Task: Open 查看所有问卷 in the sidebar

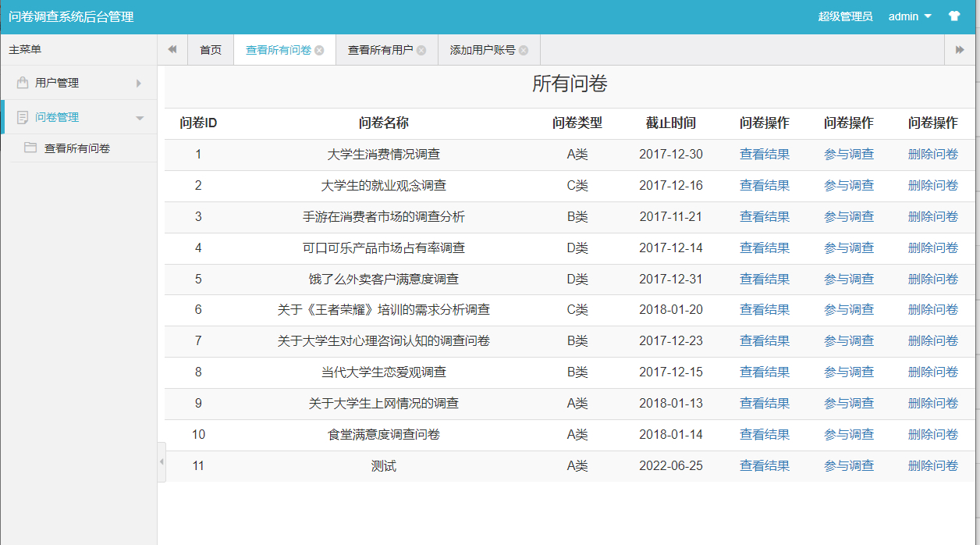Action: pyautogui.click(x=77, y=148)
